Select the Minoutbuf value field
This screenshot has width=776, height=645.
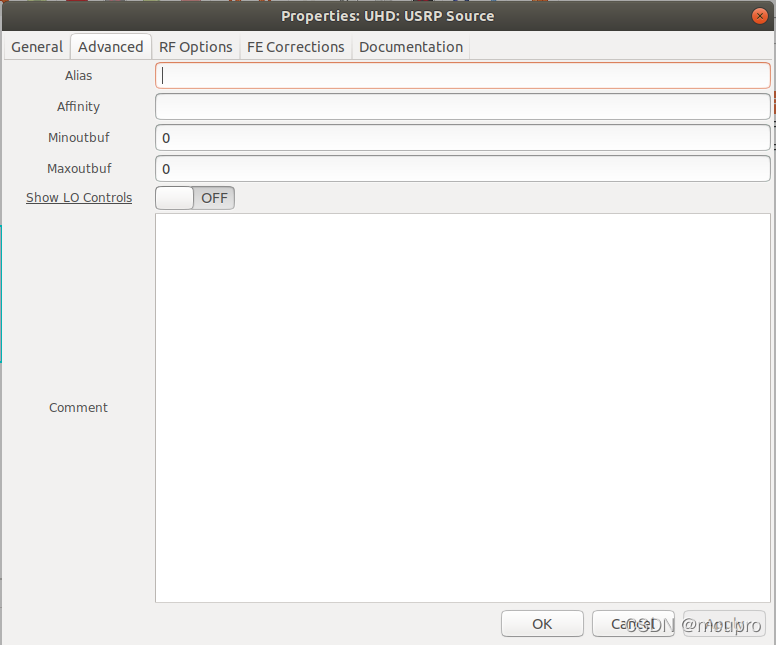coord(463,138)
